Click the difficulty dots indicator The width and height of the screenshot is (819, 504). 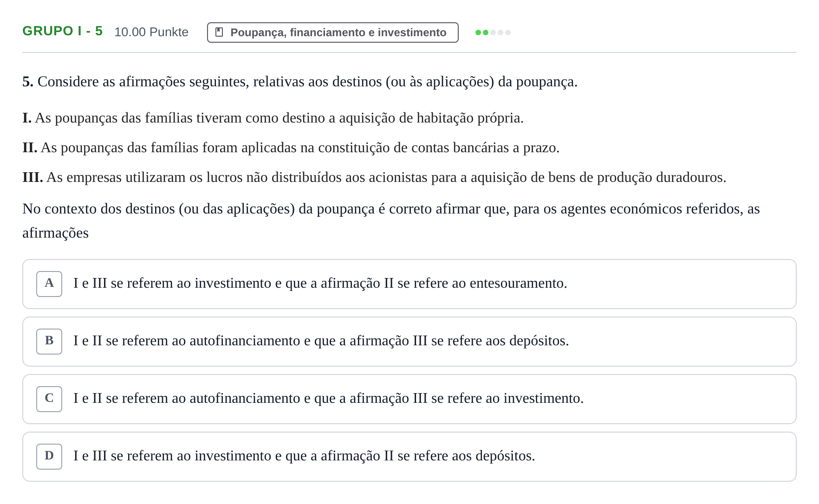[493, 32]
